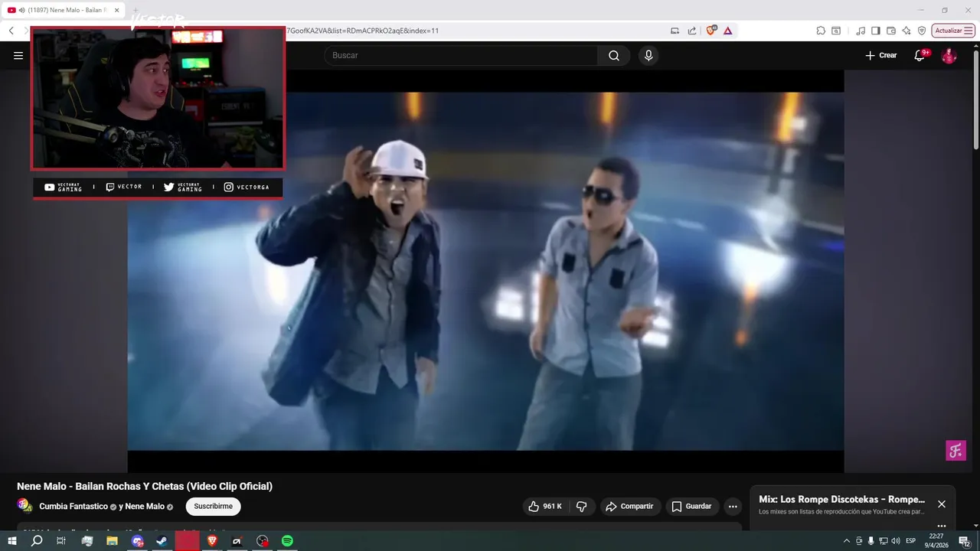This screenshot has height=551, width=980.
Task: Click the search magnifier button
Action: point(614,55)
